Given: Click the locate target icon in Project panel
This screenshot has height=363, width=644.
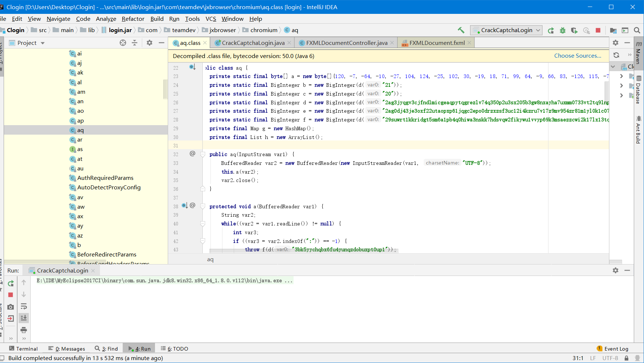Looking at the screenshot, I should pos(123,43).
